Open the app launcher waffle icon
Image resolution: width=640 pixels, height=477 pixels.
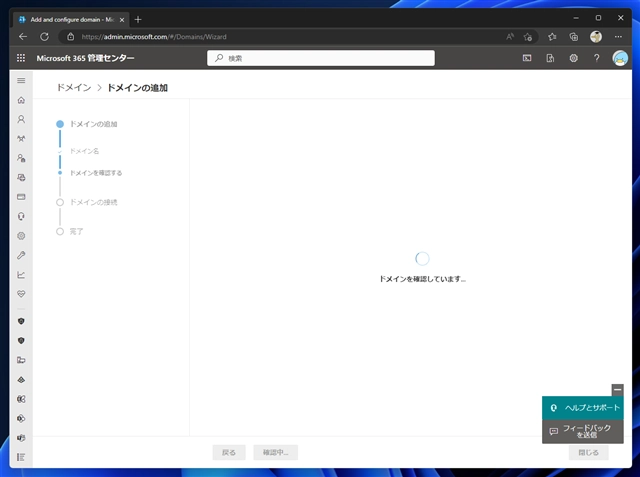[x=21, y=58]
